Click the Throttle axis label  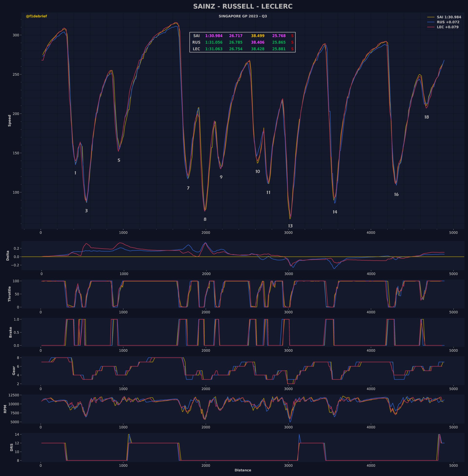[x=10, y=294]
